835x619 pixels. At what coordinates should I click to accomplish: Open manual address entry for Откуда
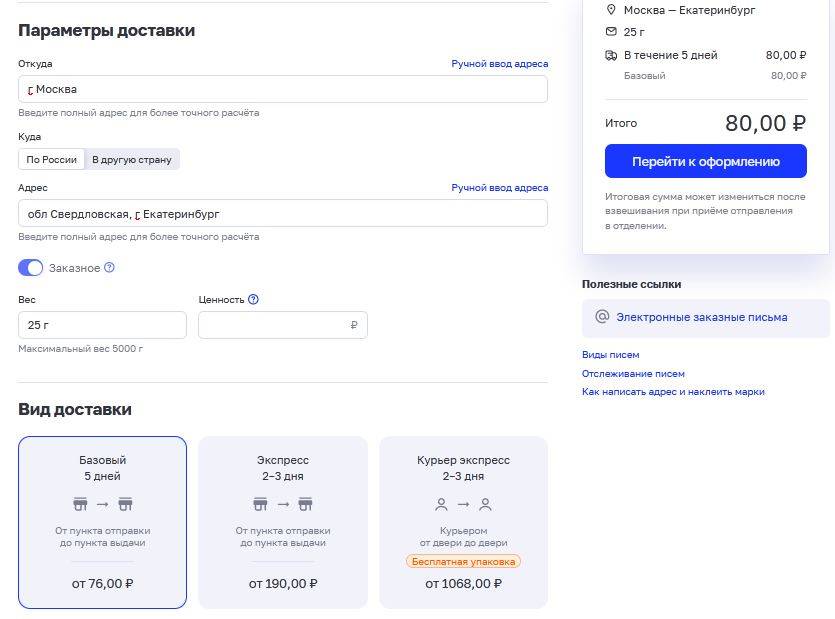pos(499,64)
